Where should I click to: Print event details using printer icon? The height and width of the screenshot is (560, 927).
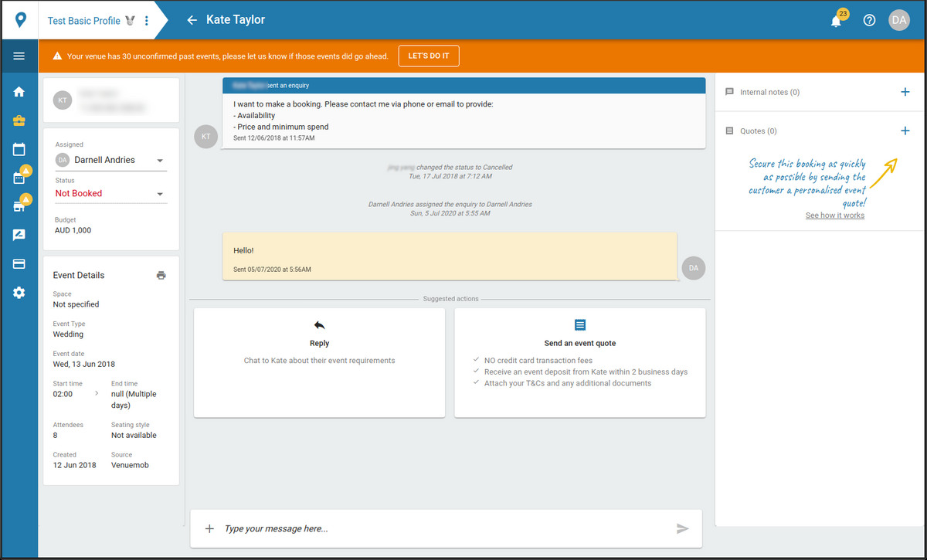click(161, 276)
